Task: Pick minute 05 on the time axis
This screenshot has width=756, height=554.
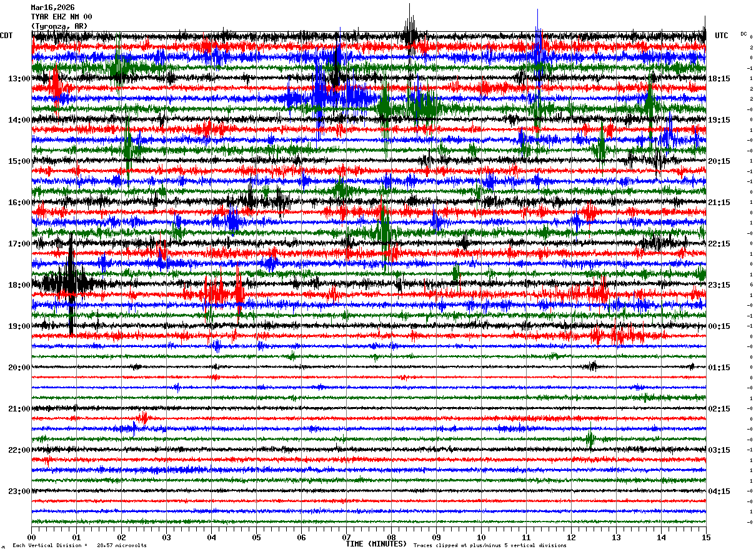Action: click(256, 537)
